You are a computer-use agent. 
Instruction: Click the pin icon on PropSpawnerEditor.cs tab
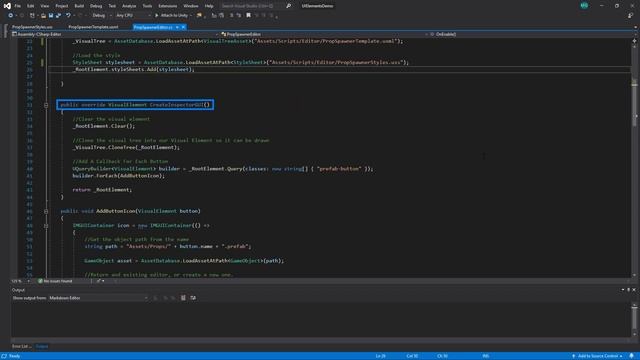(x=177, y=27)
